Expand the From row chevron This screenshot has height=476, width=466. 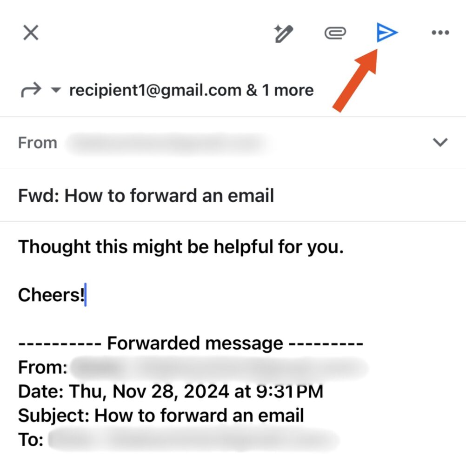(440, 143)
